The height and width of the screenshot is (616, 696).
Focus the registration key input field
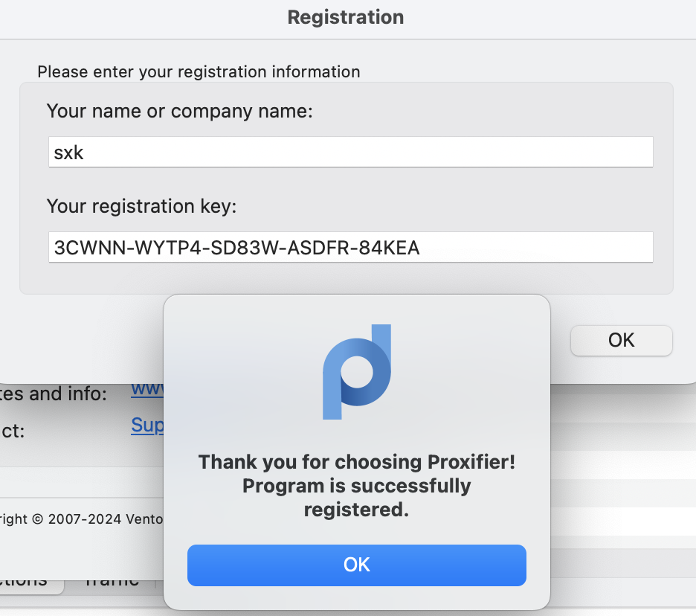[x=350, y=247]
